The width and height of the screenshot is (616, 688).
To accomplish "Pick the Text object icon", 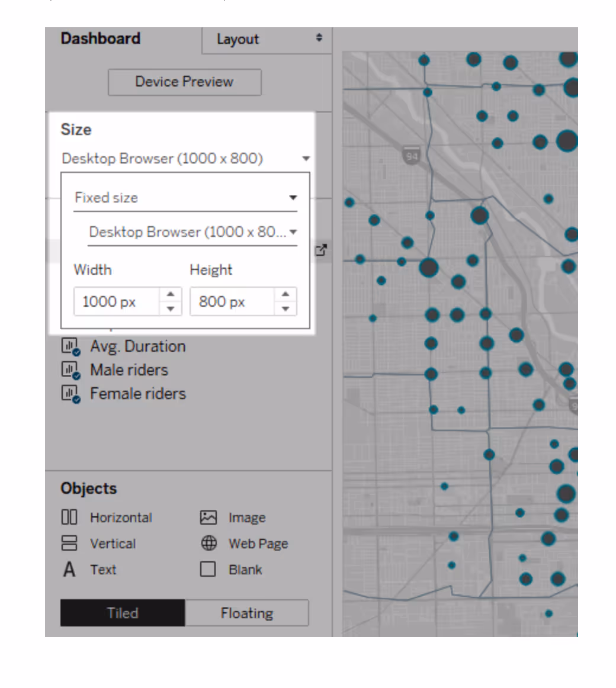I will click(69, 570).
